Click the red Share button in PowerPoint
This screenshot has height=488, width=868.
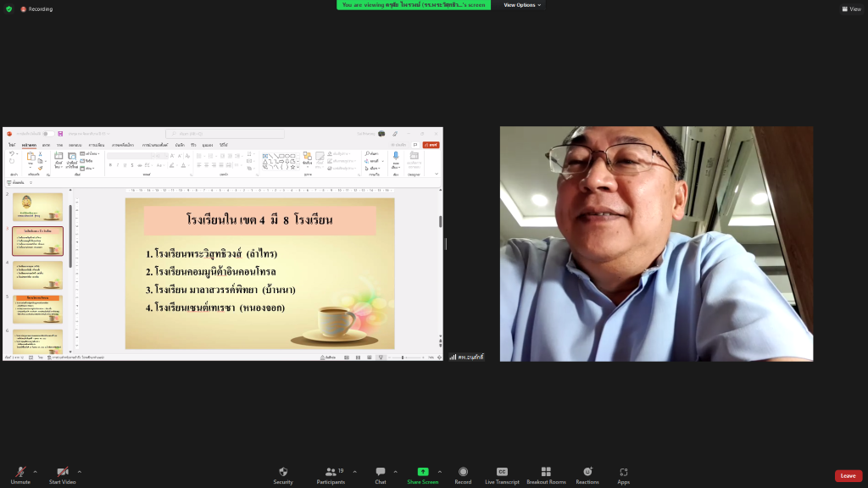click(431, 145)
